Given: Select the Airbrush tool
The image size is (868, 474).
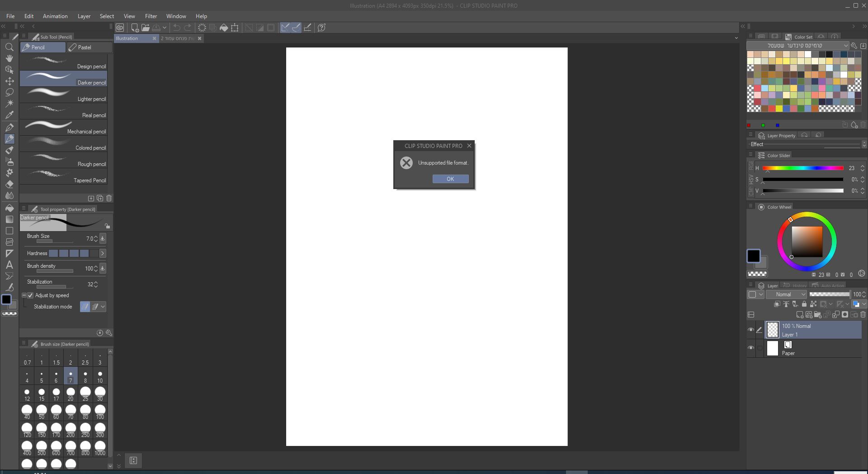Looking at the screenshot, I should (x=9, y=161).
